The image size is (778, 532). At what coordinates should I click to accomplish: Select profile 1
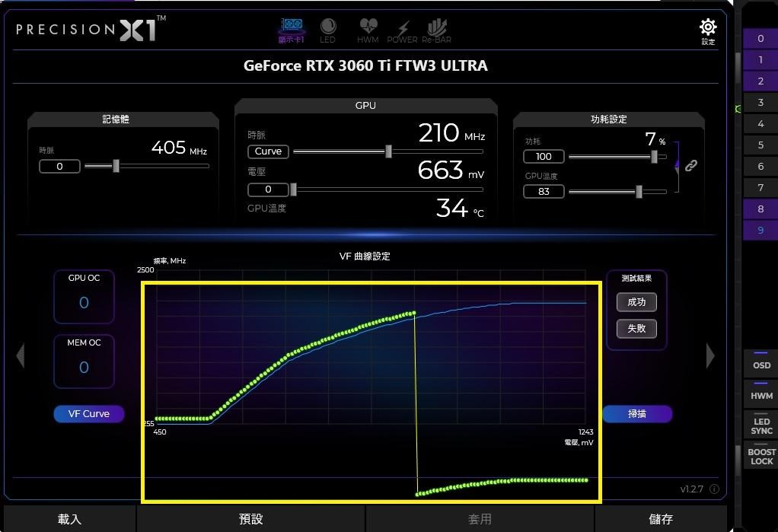(x=760, y=60)
